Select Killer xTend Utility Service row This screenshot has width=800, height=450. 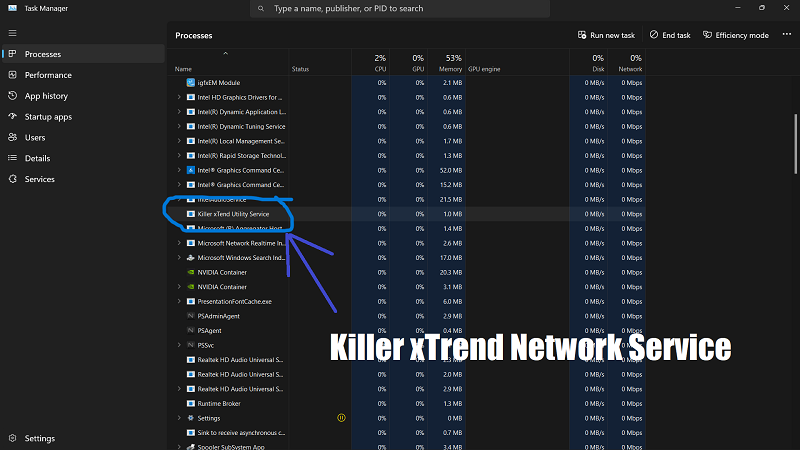(x=407, y=214)
